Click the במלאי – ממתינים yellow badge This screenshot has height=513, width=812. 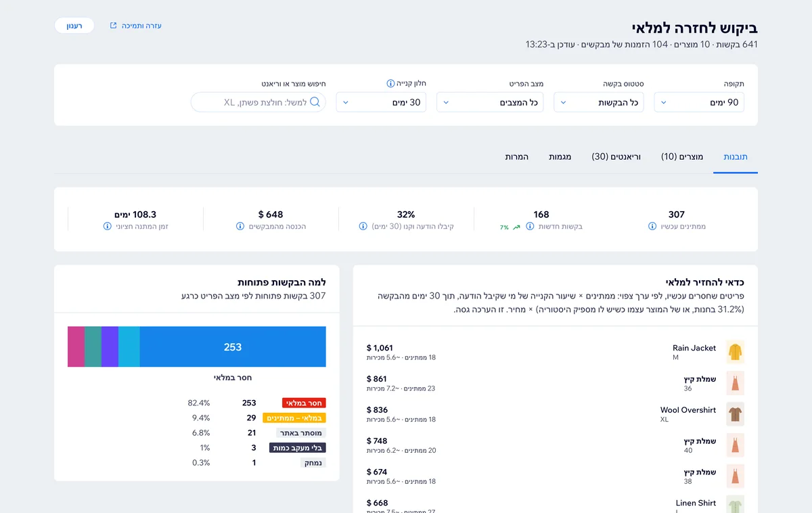coord(294,418)
